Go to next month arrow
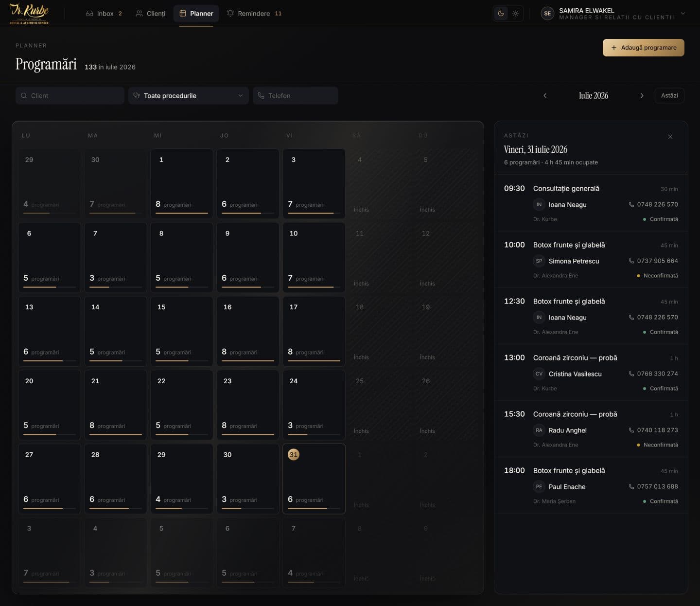The height and width of the screenshot is (606, 700). tap(642, 96)
